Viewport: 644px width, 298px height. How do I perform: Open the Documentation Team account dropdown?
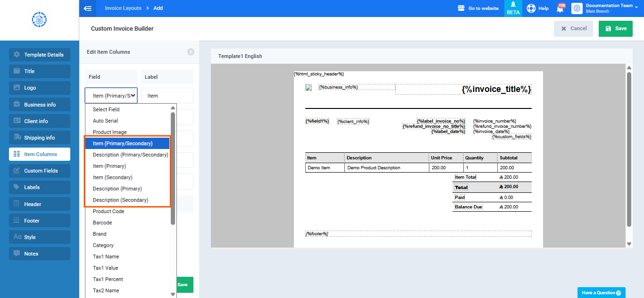(x=606, y=8)
